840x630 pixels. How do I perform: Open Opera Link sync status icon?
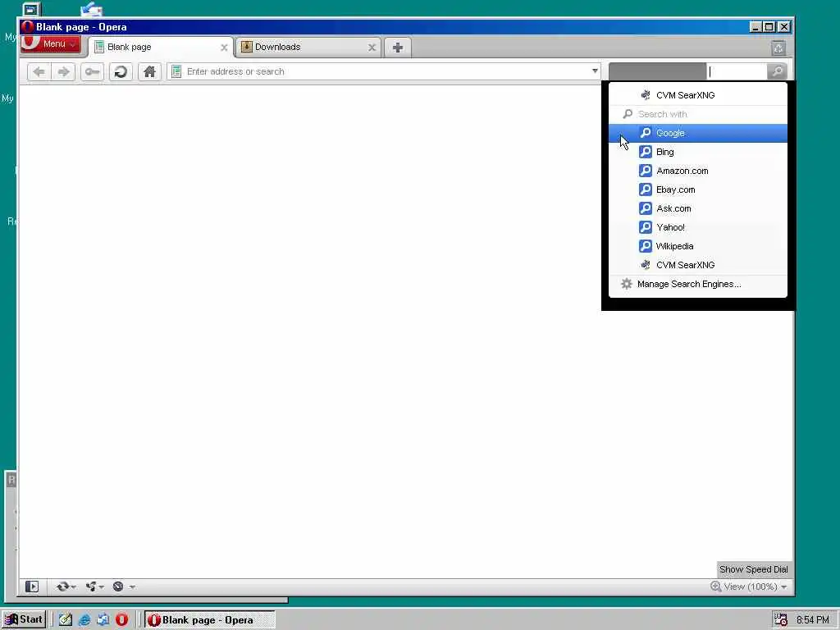click(62, 587)
